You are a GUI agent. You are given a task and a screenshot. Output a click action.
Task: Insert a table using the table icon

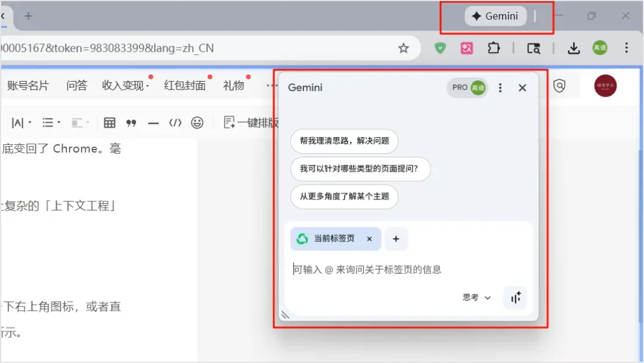(x=109, y=122)
